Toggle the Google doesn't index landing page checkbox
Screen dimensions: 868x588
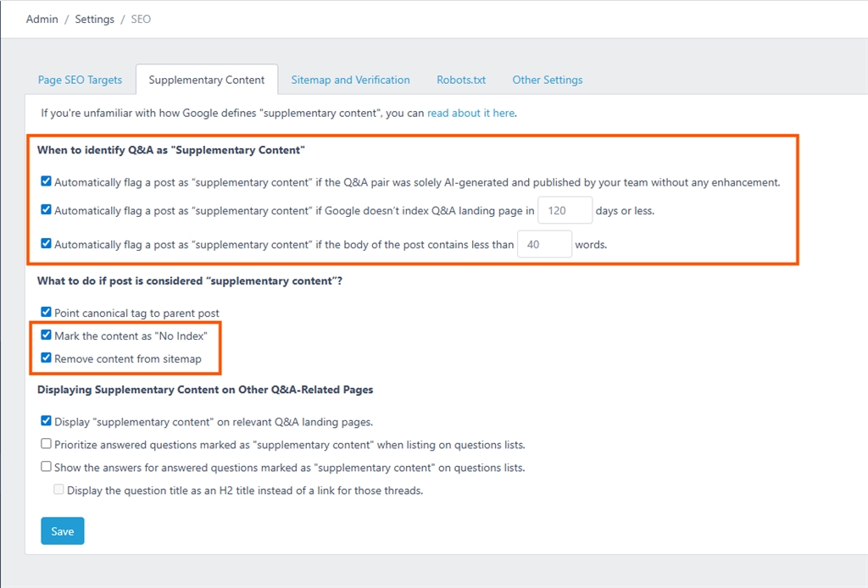pos(47,210)
